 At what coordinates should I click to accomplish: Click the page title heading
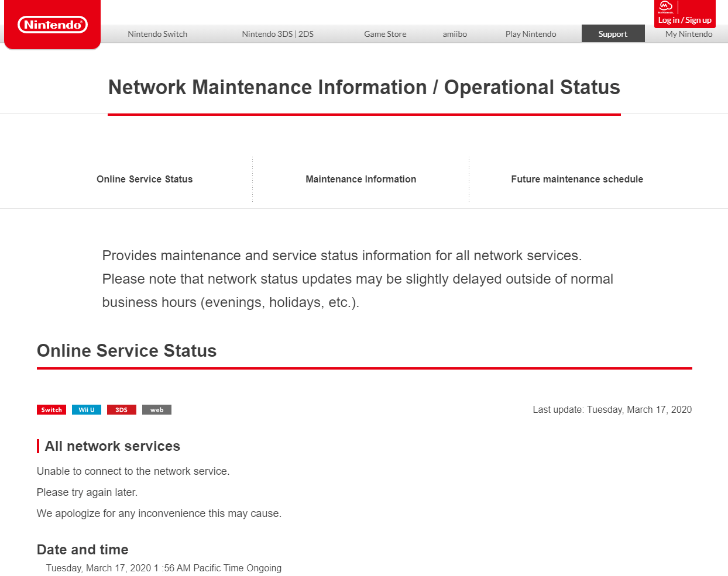pos(364,87)
